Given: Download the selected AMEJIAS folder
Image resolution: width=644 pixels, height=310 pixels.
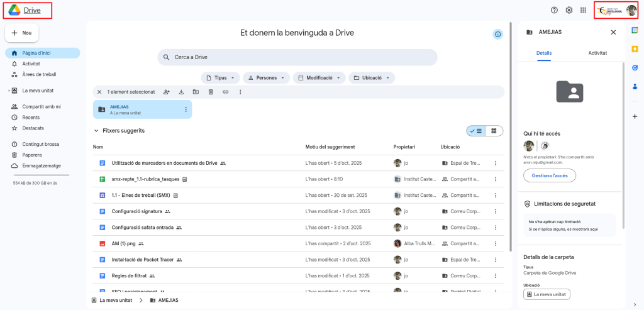Looking at the screenshot, I should point(181,92).
